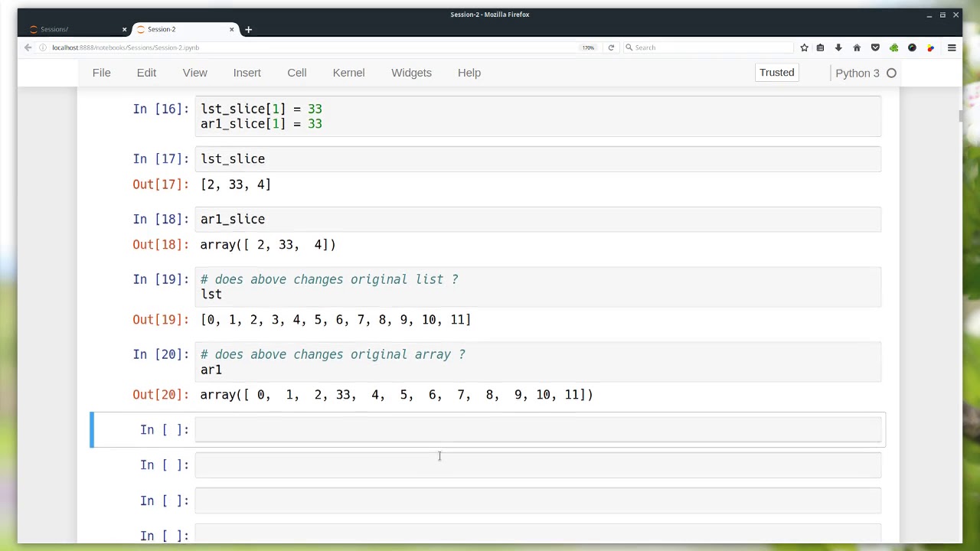Click the In [20]: prompt label

click(x=161, y=354)
